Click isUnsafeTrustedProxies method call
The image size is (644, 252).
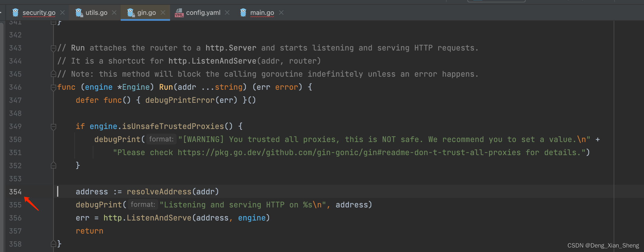click(x=173, y=126)
